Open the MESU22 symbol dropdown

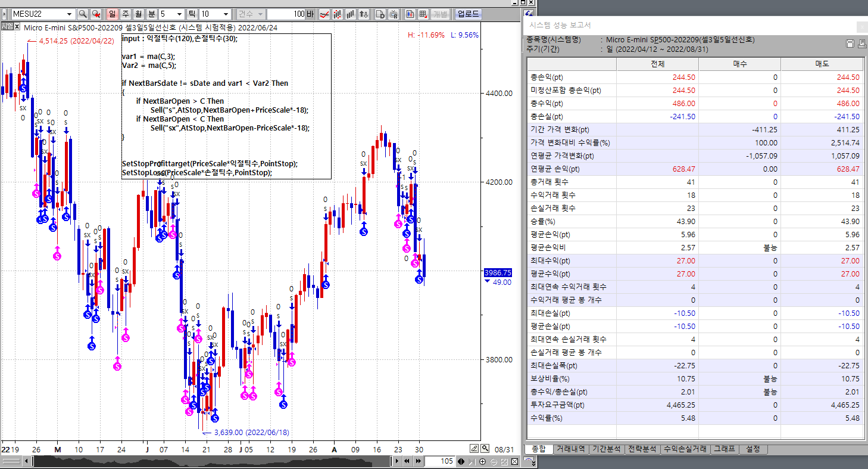tap(69, 14)
